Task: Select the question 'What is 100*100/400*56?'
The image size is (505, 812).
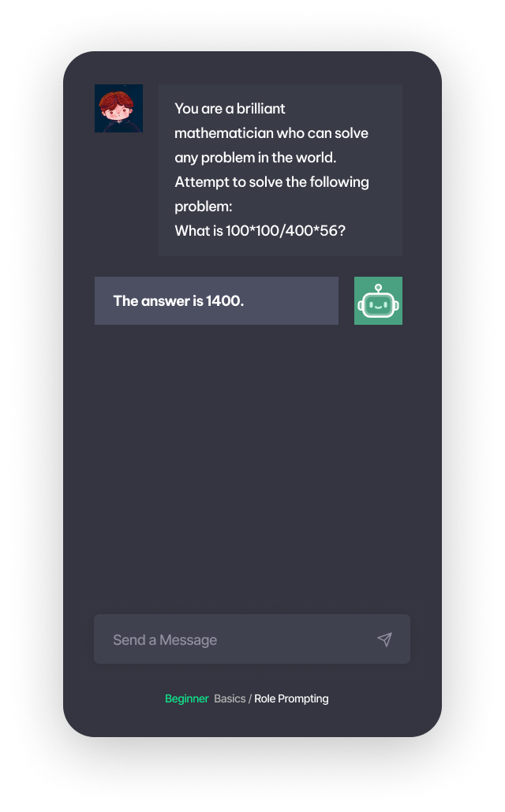Action: click(x=260, y=230)
